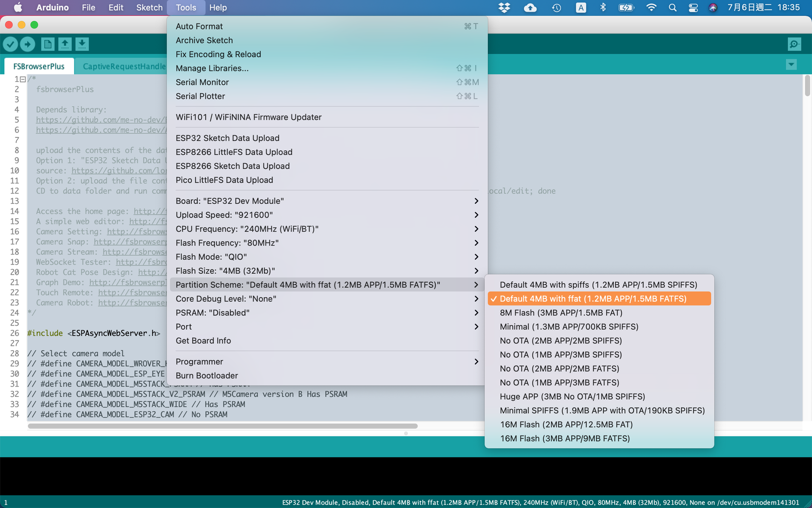The height and width of the screenshot is (508, 812).
Task: Switch to the FSBrowserPlus tab
Action: coord(39,66)
